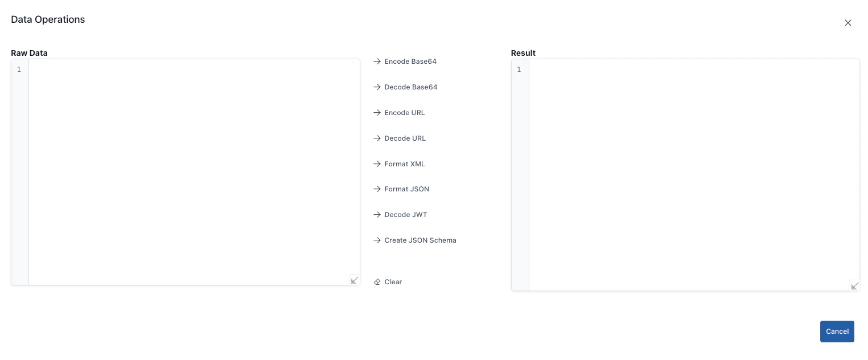Viewport: 868px width, 360px height.
Task: Click line number 1 in Result gutter
Action: [519, 69]
